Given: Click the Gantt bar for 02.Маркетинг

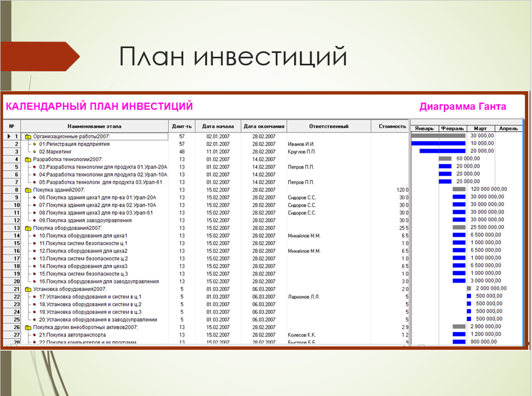Looking at the screenshot, I should pyautogui.click(x=442, y=151).
